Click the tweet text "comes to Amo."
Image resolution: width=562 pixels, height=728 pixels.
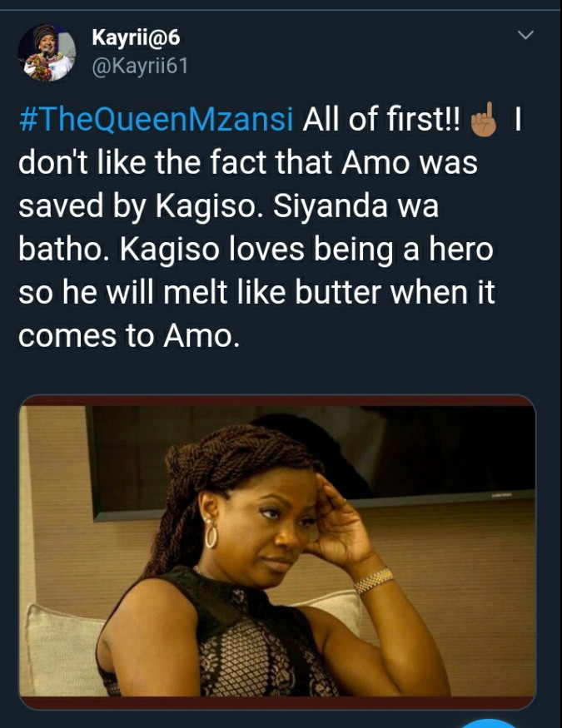tap(129, 336)
